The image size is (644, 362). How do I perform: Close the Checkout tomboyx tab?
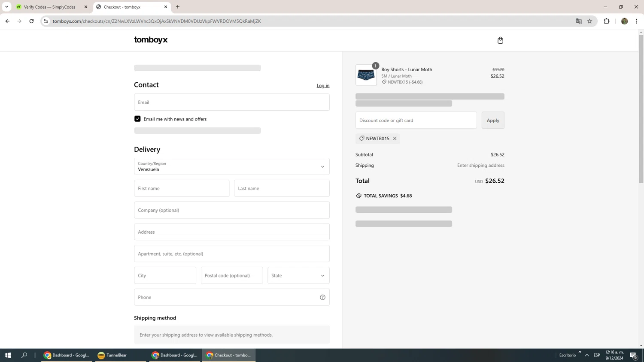click(166, 7)
